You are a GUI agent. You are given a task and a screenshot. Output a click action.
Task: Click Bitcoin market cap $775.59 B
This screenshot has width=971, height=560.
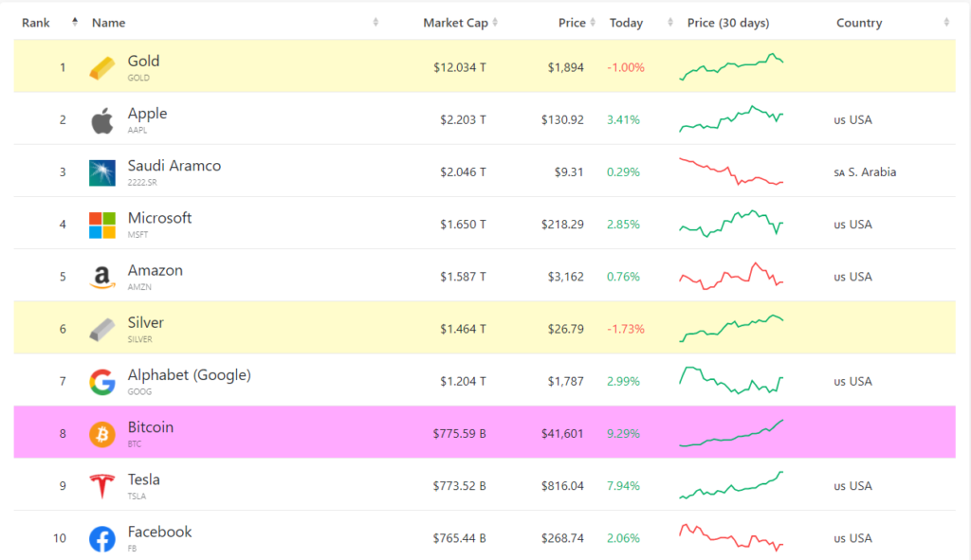coord(460,434)
